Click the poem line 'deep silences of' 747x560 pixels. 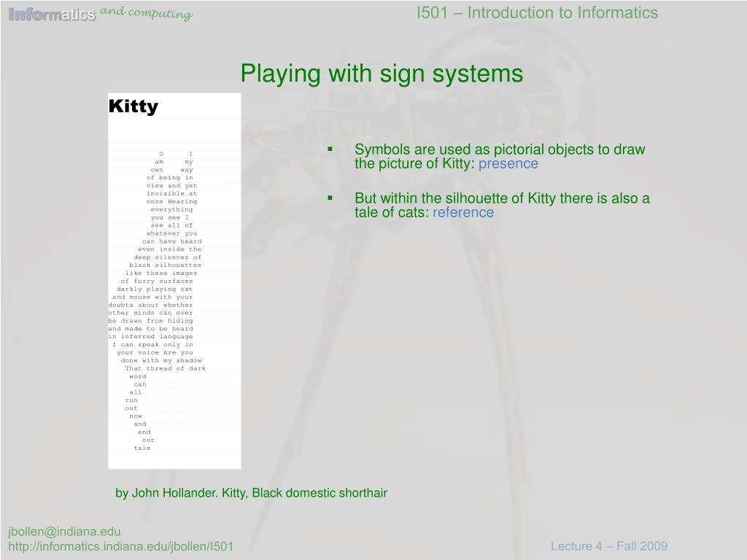coord(168,257)
